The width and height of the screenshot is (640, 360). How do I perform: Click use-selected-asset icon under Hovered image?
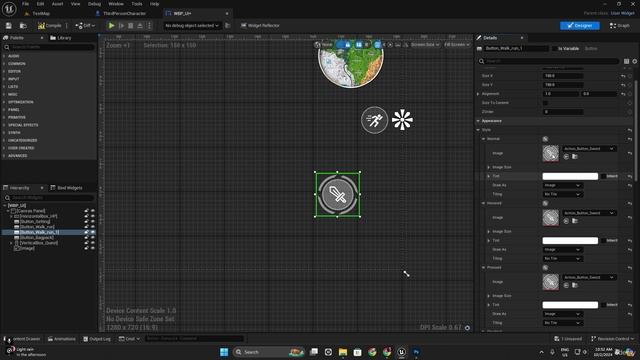(x=566, y=221)
